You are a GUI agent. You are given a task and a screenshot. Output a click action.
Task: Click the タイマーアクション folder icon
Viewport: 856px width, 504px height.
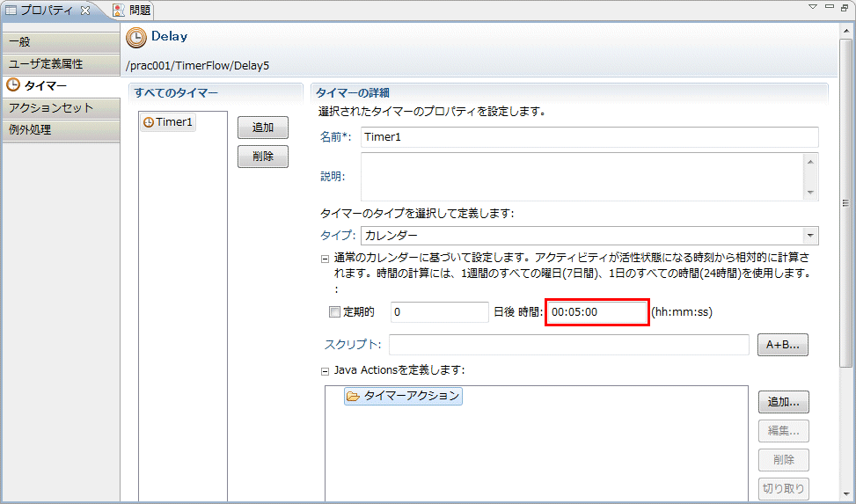click(x=353, y=397)
